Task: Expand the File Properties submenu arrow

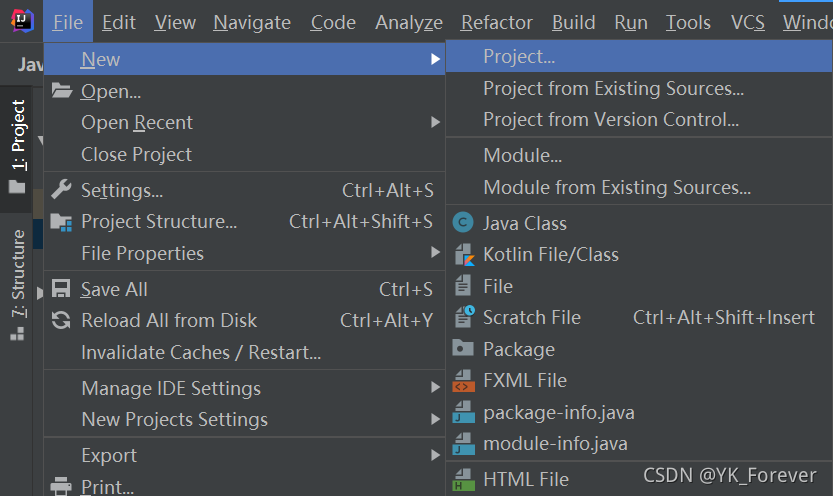Action: click(x=435, y=253)
